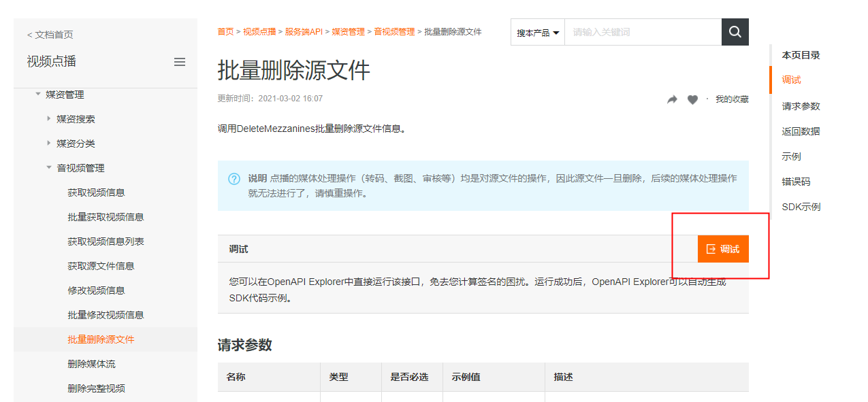Screen dimensions: 868x402
Task: Jump to 错误码 in page contents
Action: (796, 182)
